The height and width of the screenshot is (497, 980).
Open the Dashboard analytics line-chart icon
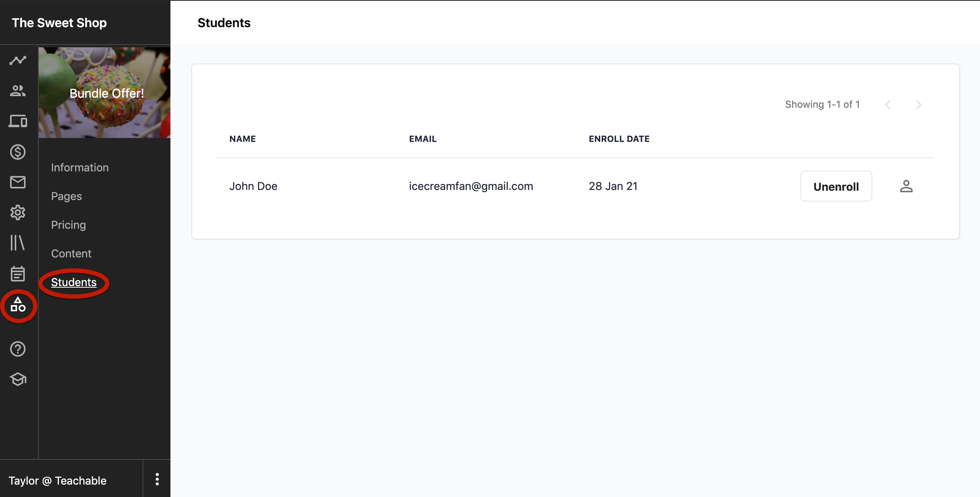(18, 60)
